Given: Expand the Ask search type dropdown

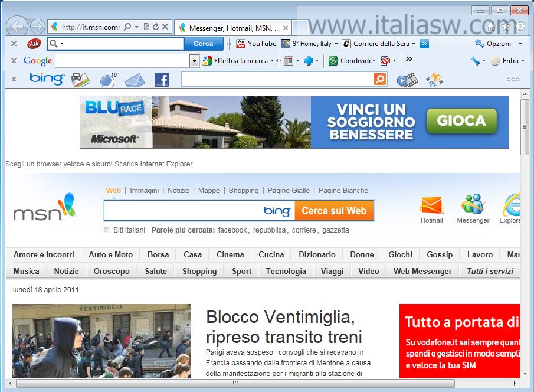Looking at the screenshot, I should (61, 44).
